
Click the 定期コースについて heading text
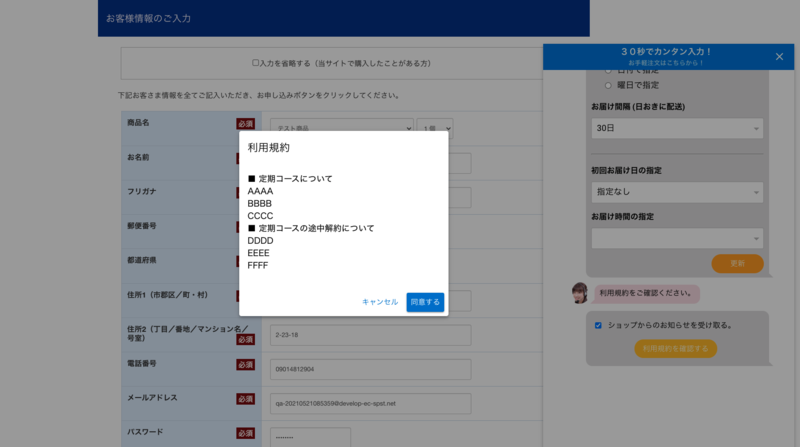pos(295,179)
